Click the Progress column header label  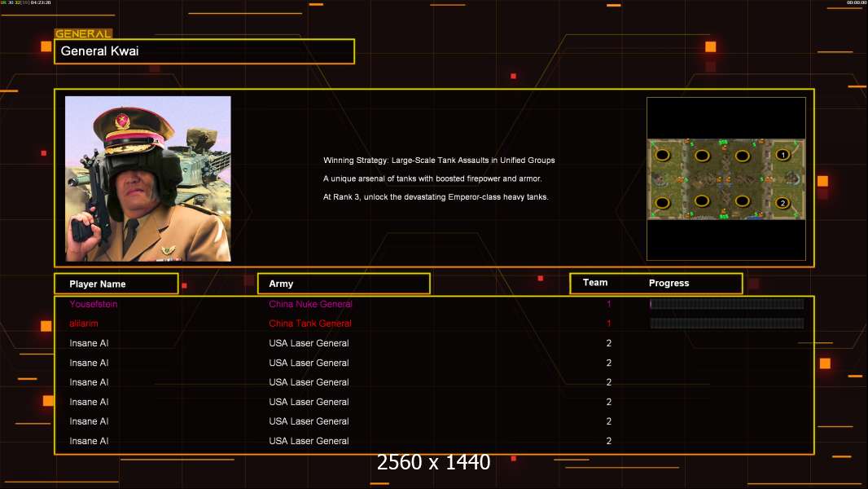[x=669, y=284]
